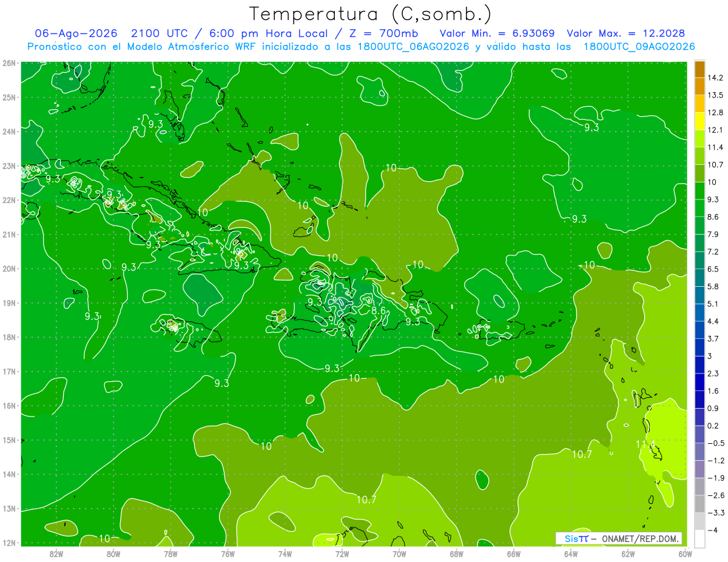The height and width of the screenshot is (562, 728).
Task: Click the "Temperatura (C,somb.)" chart title
Action: (x=371, y=14)
